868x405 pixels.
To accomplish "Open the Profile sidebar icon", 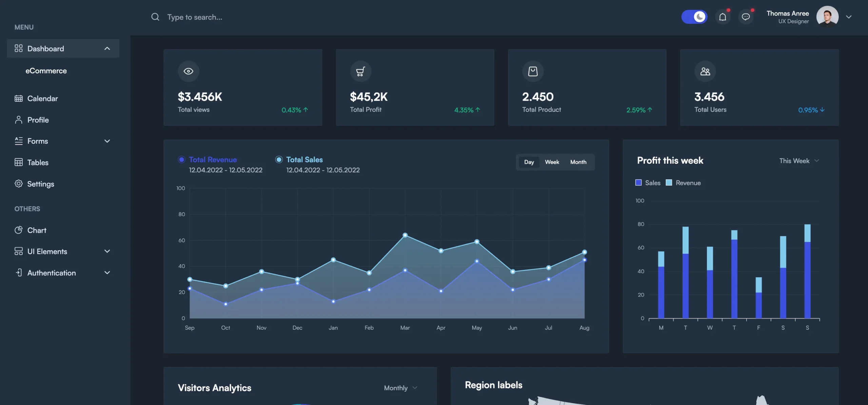I will point(19,120).
